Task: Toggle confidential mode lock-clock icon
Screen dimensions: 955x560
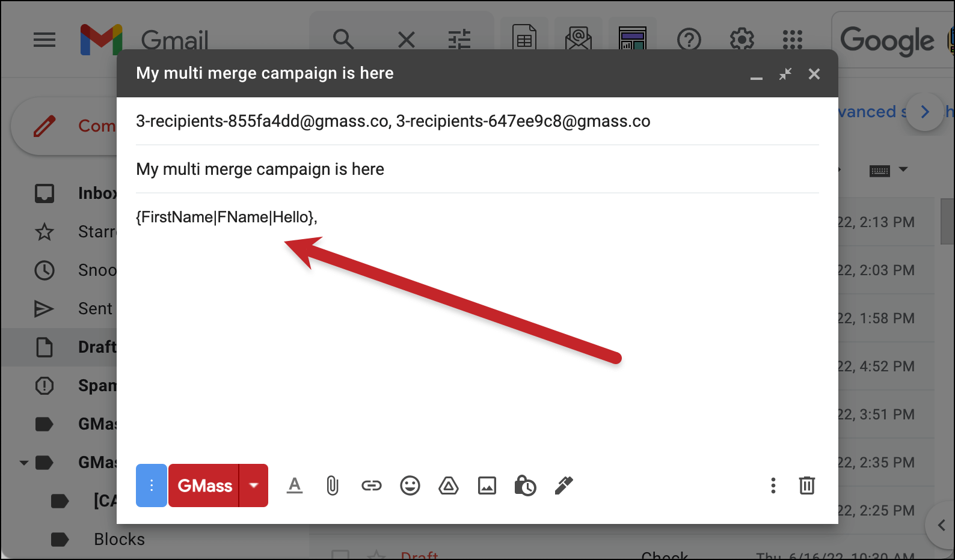Action: (x=525, y=485)
